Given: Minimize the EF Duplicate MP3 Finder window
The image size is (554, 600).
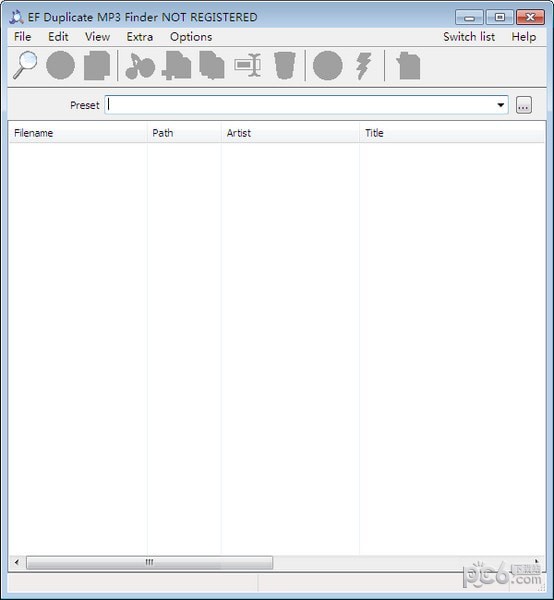Looking at the screenshot, I should [469, 17].
